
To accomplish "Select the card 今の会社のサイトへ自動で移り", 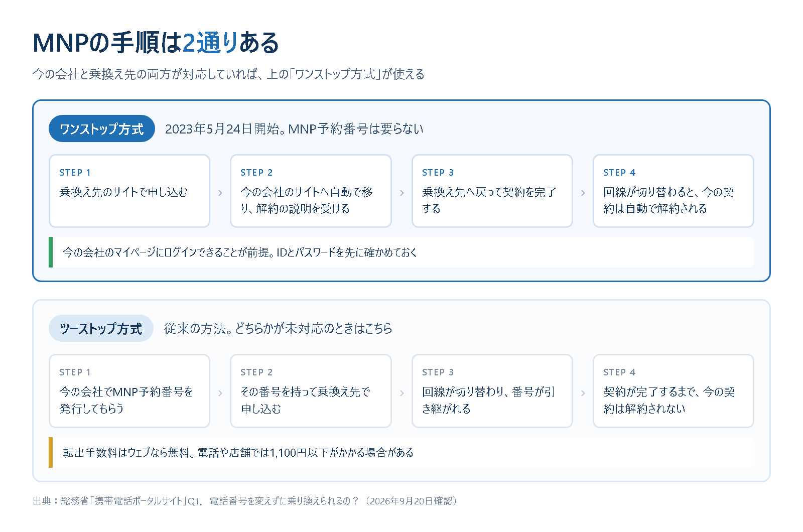I will [311, 191].
